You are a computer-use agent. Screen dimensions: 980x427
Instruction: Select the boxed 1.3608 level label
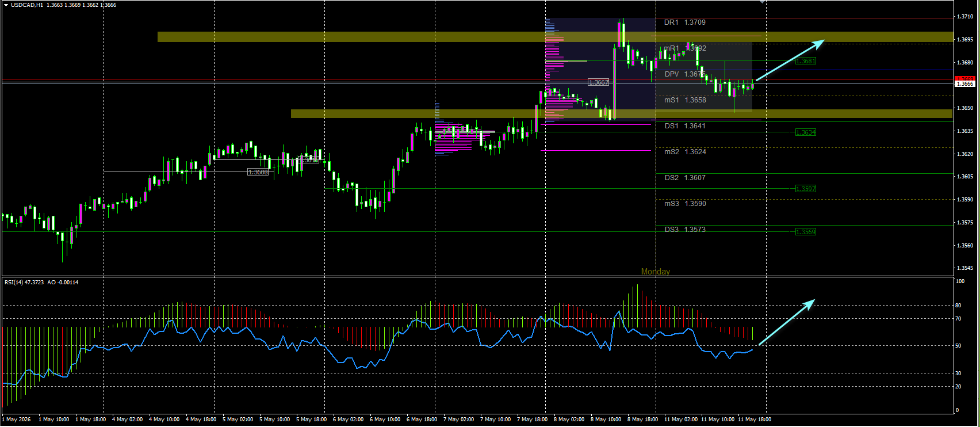[258, 172]
